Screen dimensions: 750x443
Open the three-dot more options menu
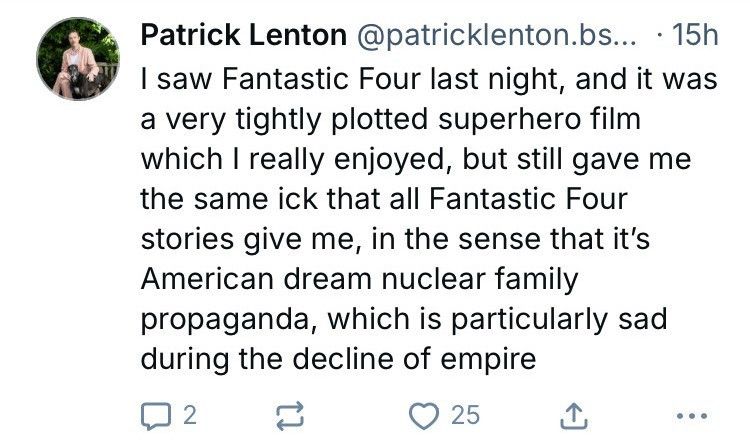point(692,416)
